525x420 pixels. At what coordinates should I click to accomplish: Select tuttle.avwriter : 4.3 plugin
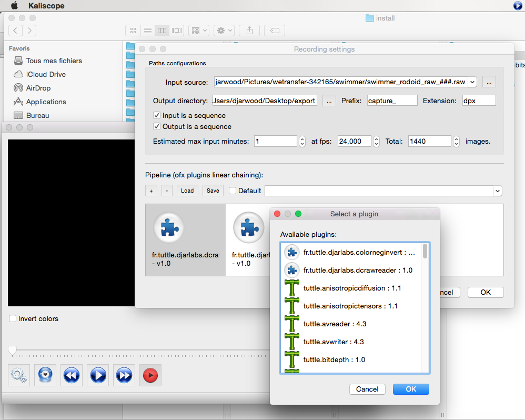[x=351, y=342]
